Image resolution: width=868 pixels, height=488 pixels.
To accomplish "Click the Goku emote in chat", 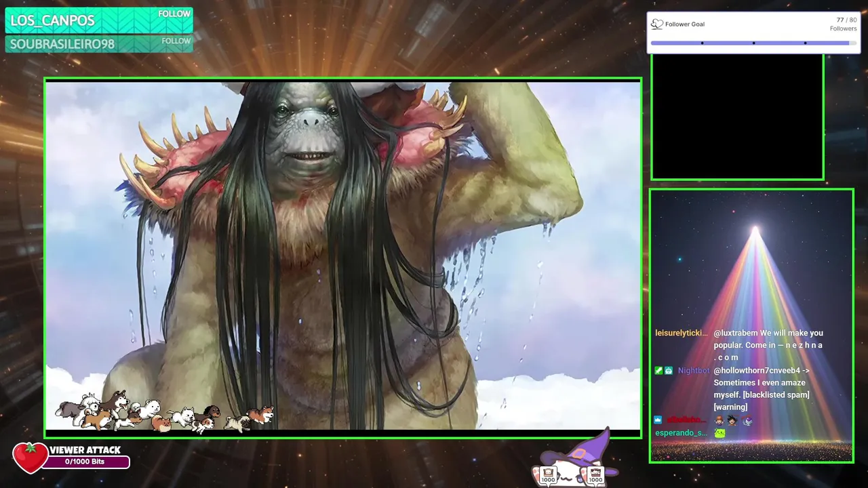I will (732, 420).
